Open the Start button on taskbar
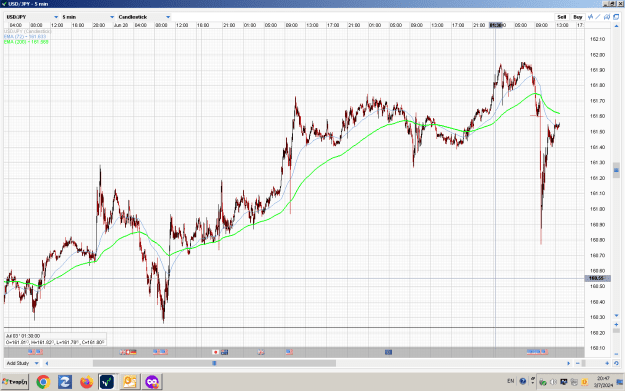Viewport: 625px width, 391px height. coord(15,382)
